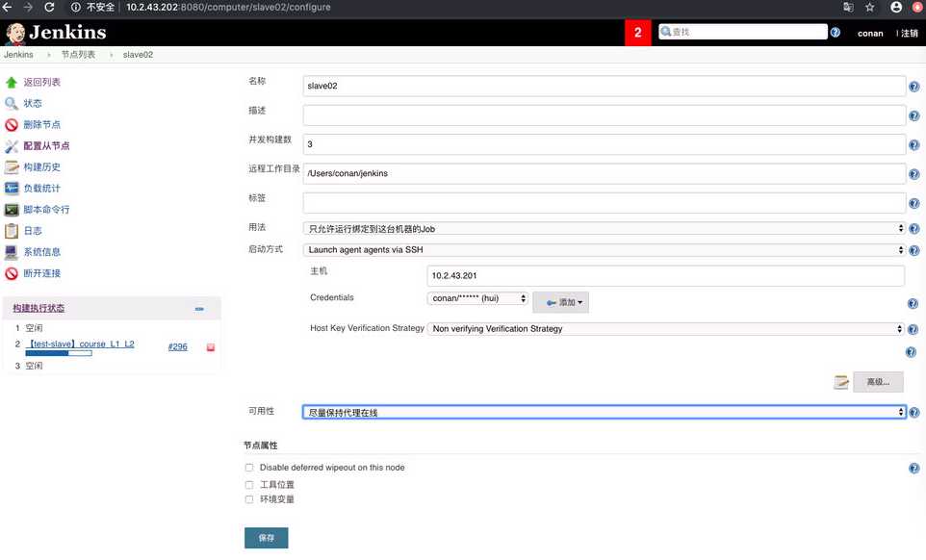Reload page with the browser refresh icon
The height and width of the screenshot is (560, 926).
tap(49, 7)
